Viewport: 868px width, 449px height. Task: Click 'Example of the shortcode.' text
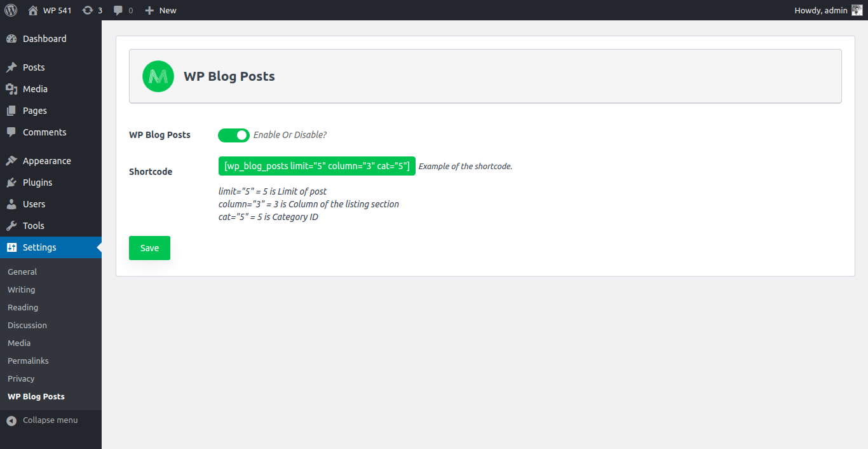[x=465, y=167]
